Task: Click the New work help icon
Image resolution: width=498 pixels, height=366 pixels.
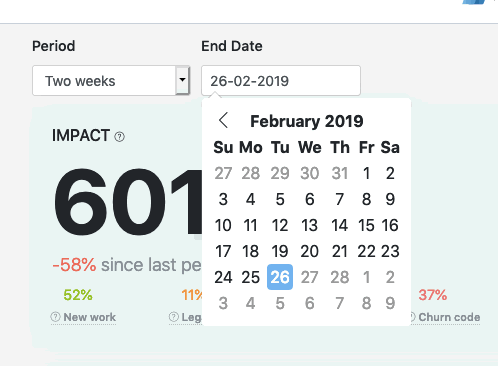Action: pos(55,317)
